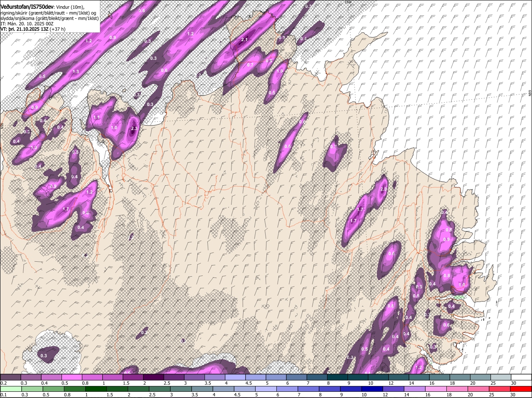The height and width of the screenshot is (398, 532).
Task: Click the 'slydda/snjókoma' legend description line
Action: point(49,18)
